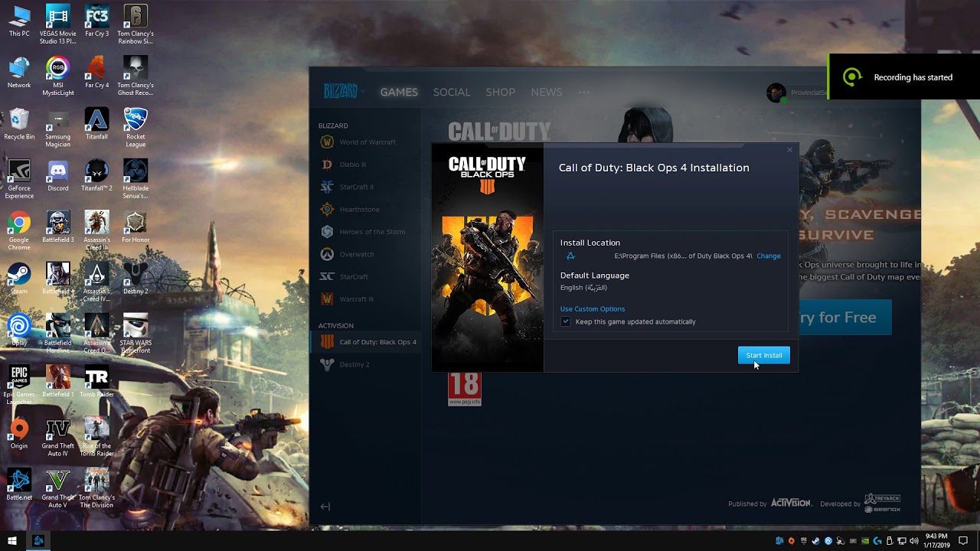Open Discord desktop shortcut
This screenshot has height=551, width=980.
tap(57, 176)
